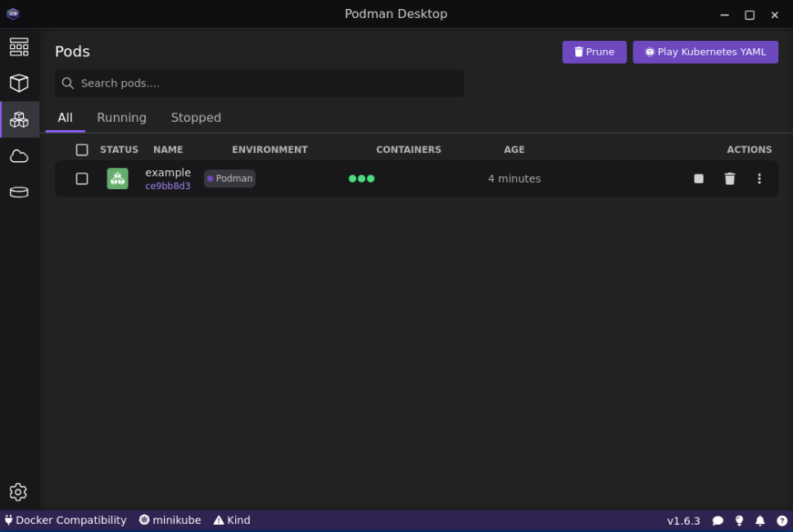Click the NAME column header
This screenshot has width=793, height=532.
(168, 150)
